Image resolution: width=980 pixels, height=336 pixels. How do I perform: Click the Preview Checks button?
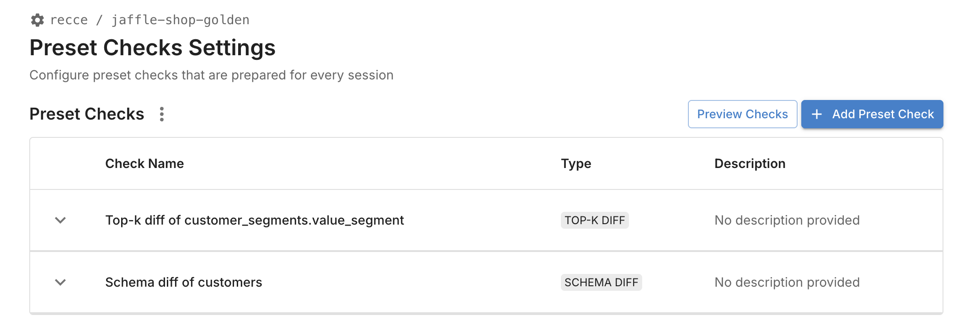[742, 114]
